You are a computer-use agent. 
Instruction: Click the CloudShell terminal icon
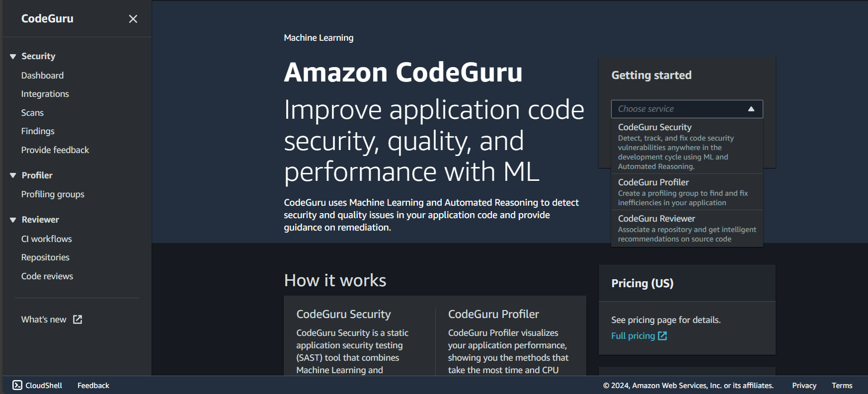(x=17, y=385)
